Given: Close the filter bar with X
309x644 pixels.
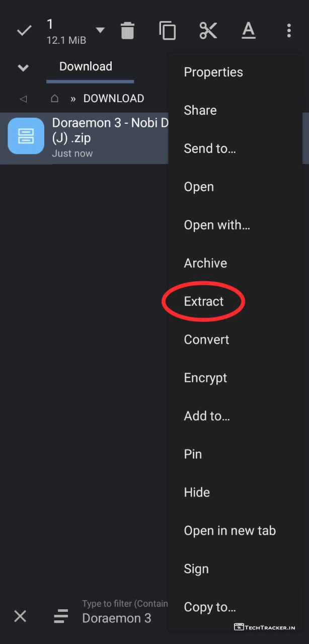Looking at the screenshot, I should (x=20, y=616).
